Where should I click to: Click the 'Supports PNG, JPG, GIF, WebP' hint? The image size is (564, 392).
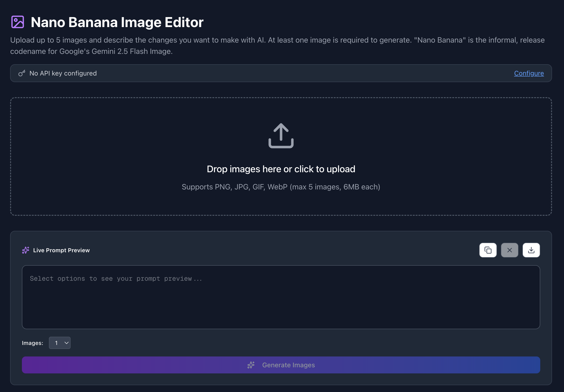[281, 187]
